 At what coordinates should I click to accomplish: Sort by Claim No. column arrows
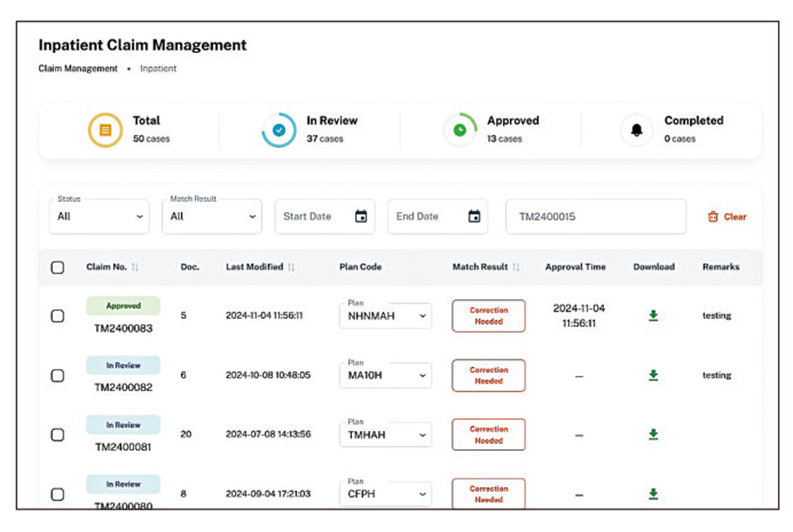[135, 267]
